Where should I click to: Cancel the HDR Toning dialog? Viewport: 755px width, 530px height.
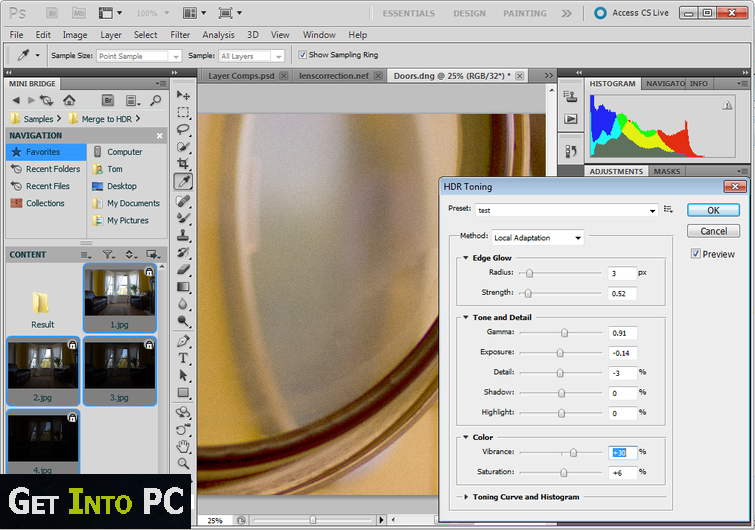713,231
